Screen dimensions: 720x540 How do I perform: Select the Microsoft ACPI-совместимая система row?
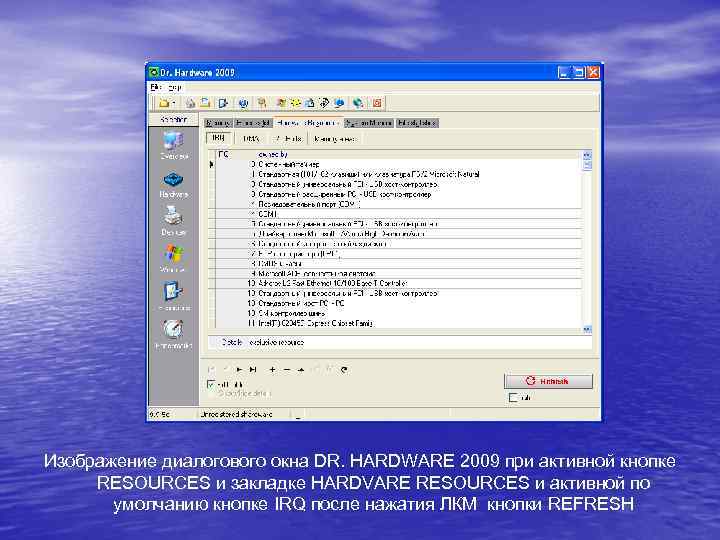pyautogui.click(x=395, y=274)
